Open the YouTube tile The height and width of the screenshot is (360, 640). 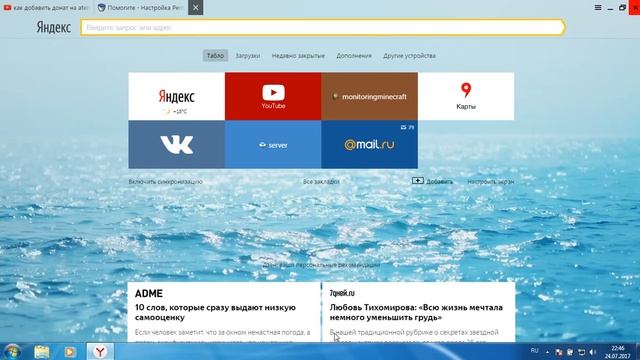[x=273, y=96]
